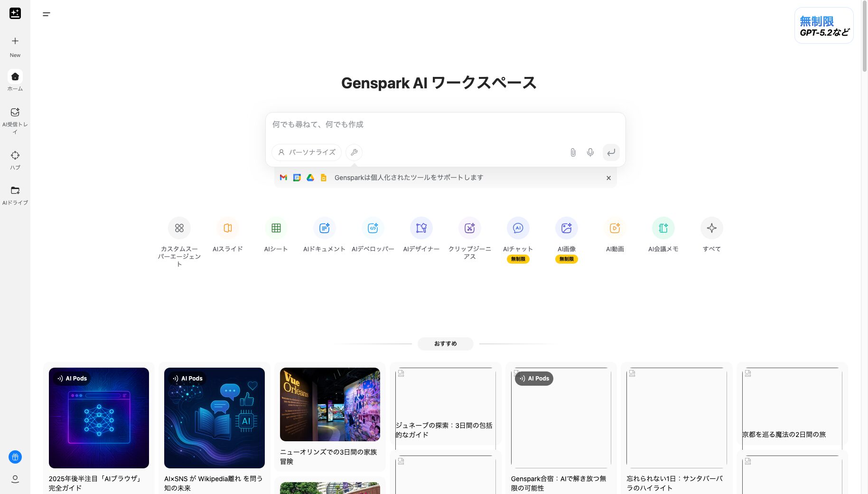Open the AI画像 image generator
868x494 pixels.
coord(566,228)
